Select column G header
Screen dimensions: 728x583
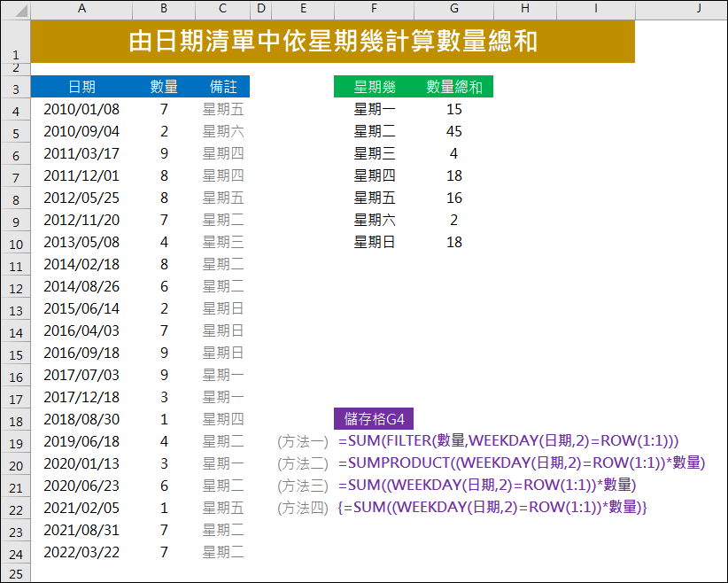point(454,8)
